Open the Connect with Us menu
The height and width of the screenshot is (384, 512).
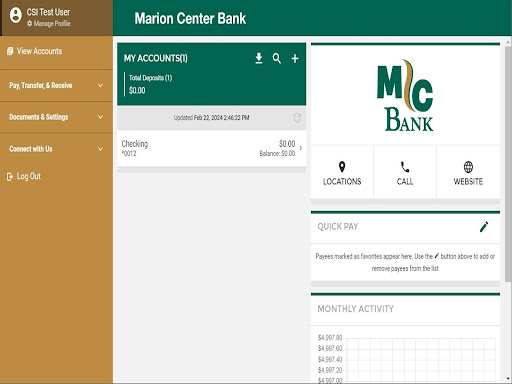(x=56, y=149)
